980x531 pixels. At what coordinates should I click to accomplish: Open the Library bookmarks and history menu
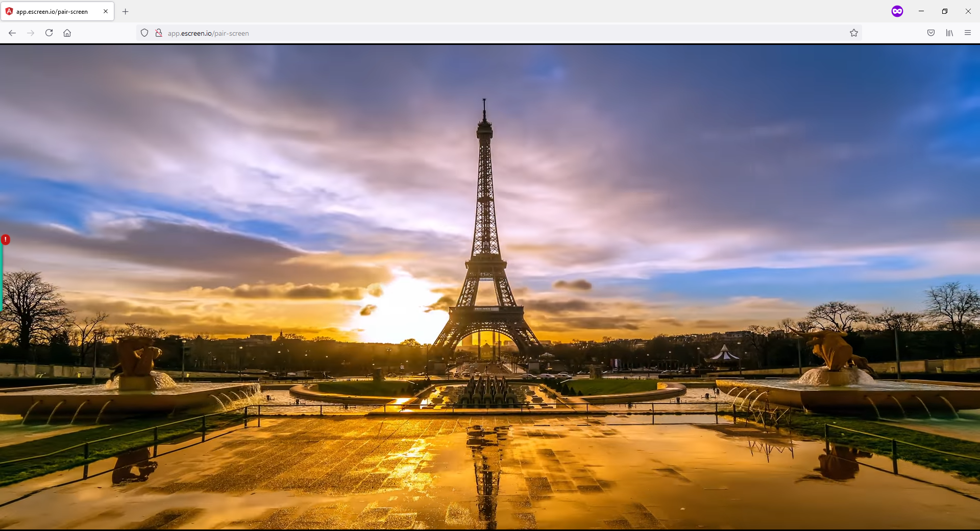(x=949, y=33)
